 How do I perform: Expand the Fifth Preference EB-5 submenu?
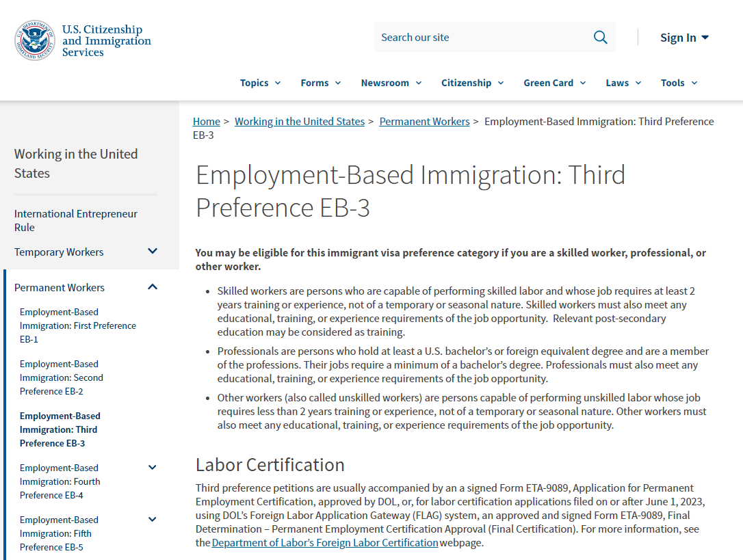click(153, 520)
